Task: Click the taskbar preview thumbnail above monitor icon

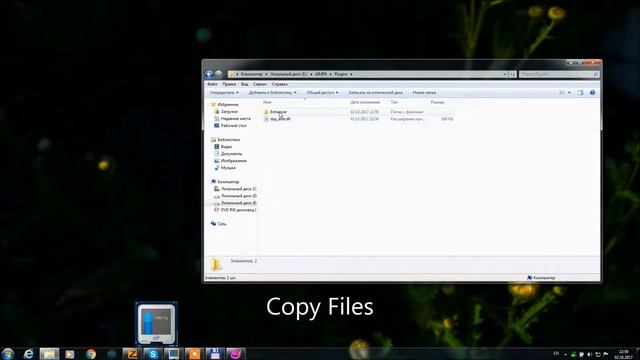Action: 156,324
